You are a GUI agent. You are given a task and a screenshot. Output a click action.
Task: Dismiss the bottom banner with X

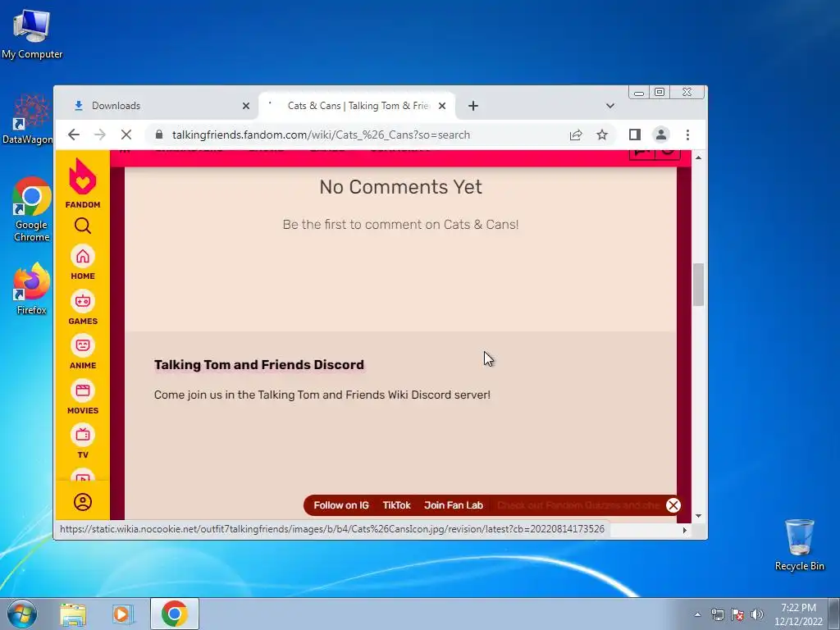(x=673, y=505)
